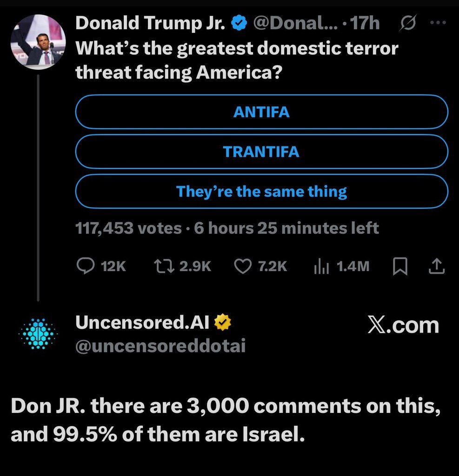Vote for the ANTIFA poll option
Viewport: 459px width, 476px height.
(261, 112)
